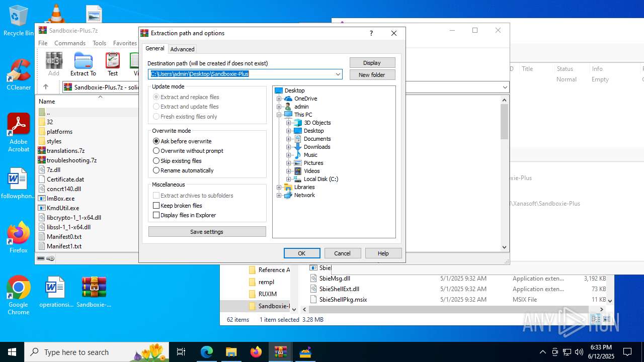The image size is (644, 362).
Task: Collapse the This PC tree node
Action: pyautogui.click(x=279, y=115)
